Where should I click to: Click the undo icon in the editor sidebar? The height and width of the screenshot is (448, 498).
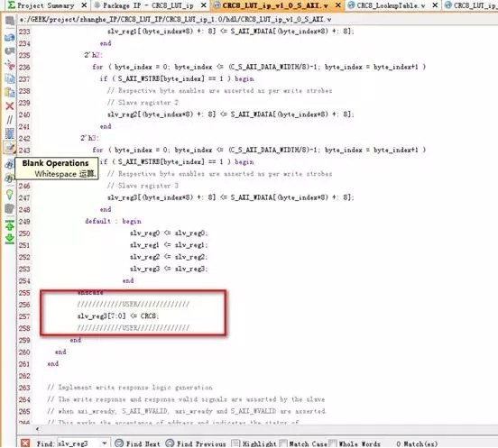[10, 37]
